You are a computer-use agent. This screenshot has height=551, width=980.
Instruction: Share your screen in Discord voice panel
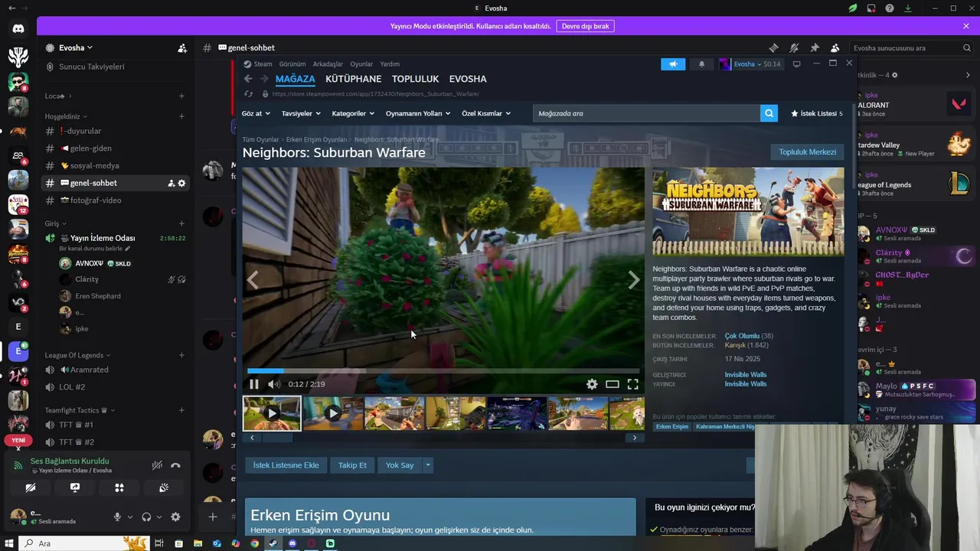tap(75, 487)
